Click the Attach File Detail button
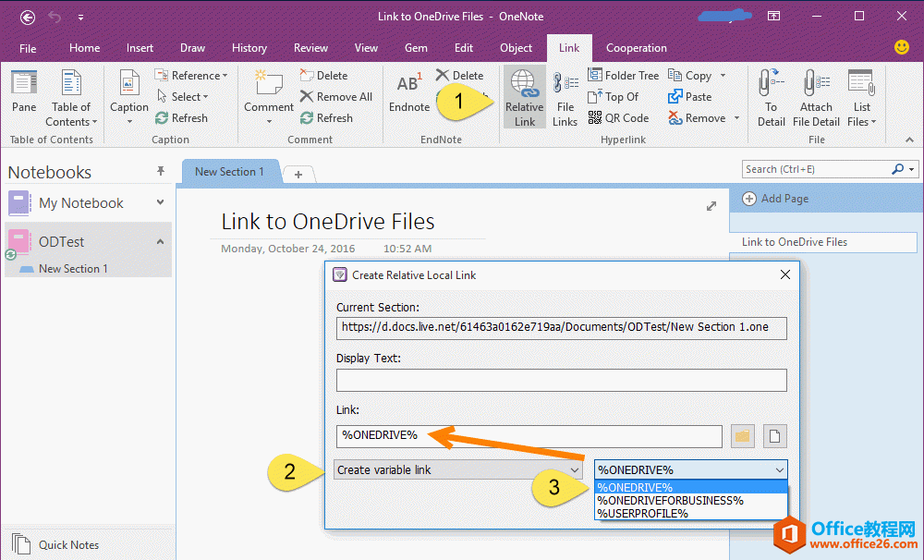This screenshot has height=560, width=924. [x=816, y=98]
